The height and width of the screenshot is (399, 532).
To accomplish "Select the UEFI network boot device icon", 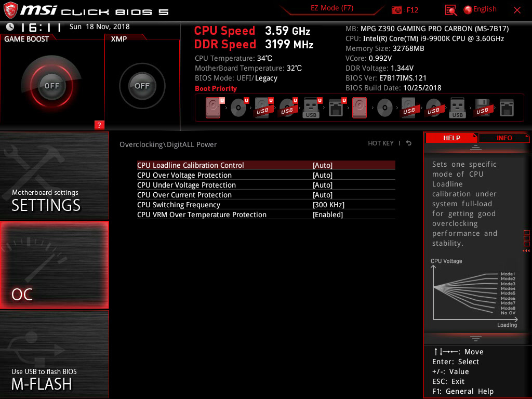I will pos(337,108).
